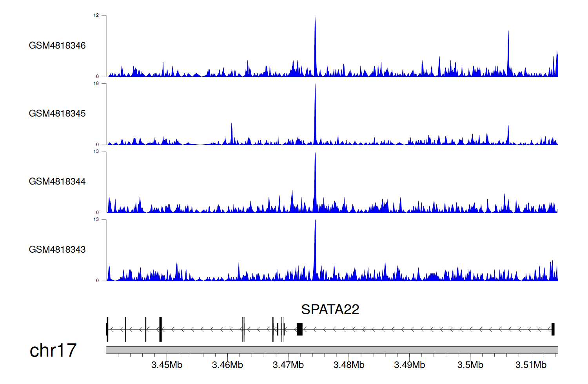Click the chr17 chromosome label
Screen dimensions: 588x384
pyautogui.click(x=53, y=350)
